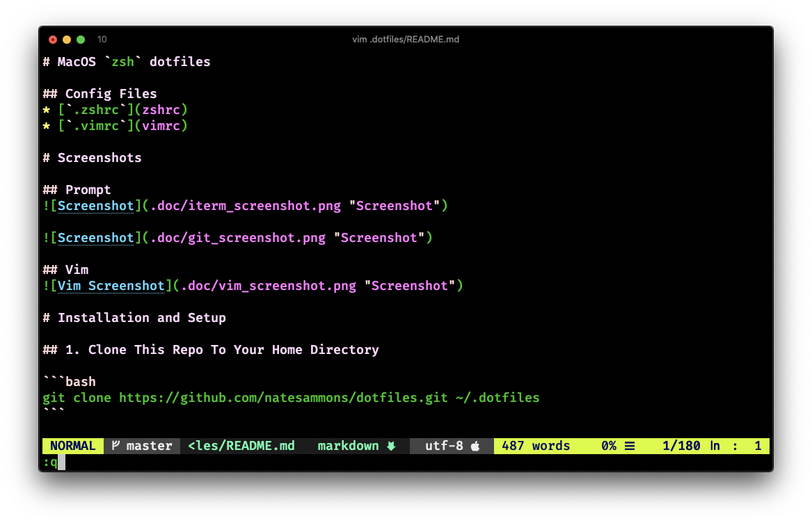The image size is (812, 523).
Task: Click the 'Vim Screenshot' link text
Action: 111,286
